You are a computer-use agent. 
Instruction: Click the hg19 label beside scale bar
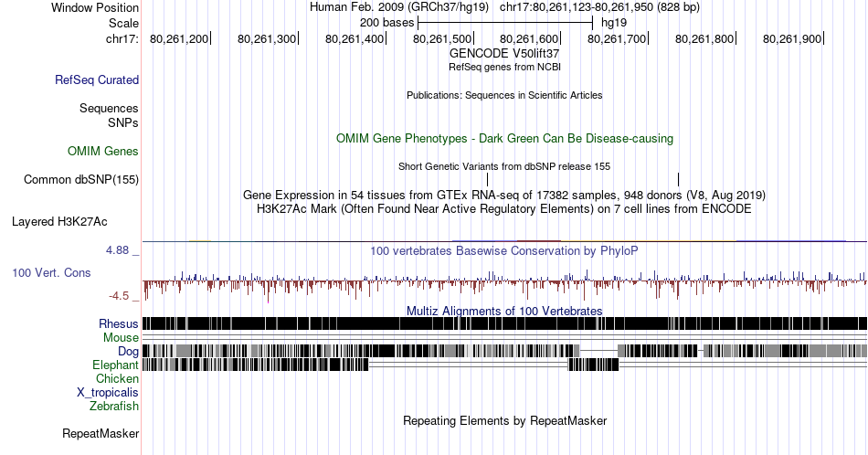click(614, 23)
